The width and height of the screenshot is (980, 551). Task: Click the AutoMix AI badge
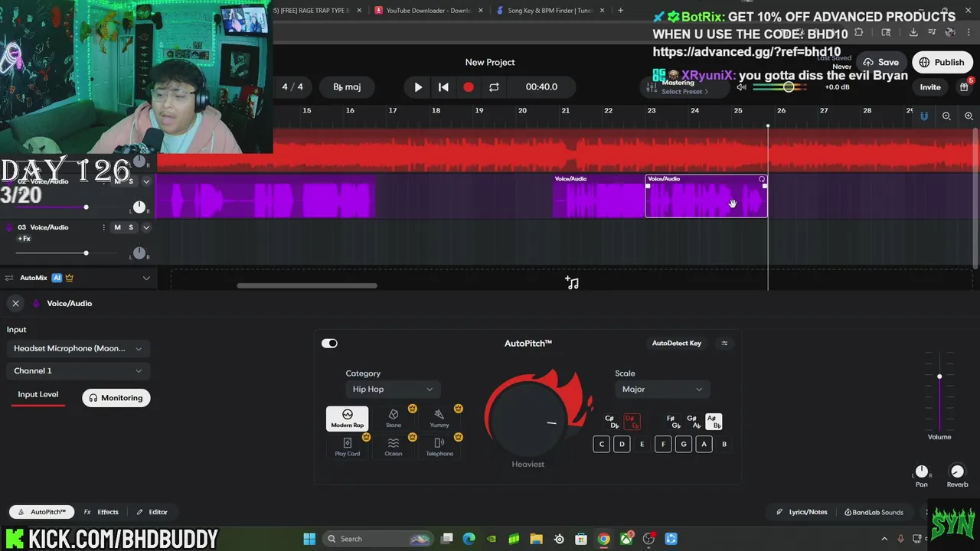pos(57,278)
